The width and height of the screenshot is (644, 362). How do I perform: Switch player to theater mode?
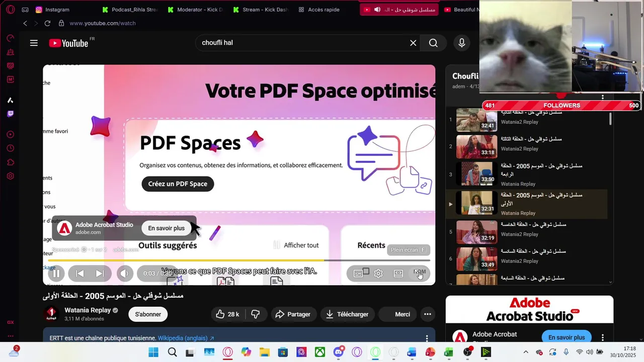coord(398,274)
